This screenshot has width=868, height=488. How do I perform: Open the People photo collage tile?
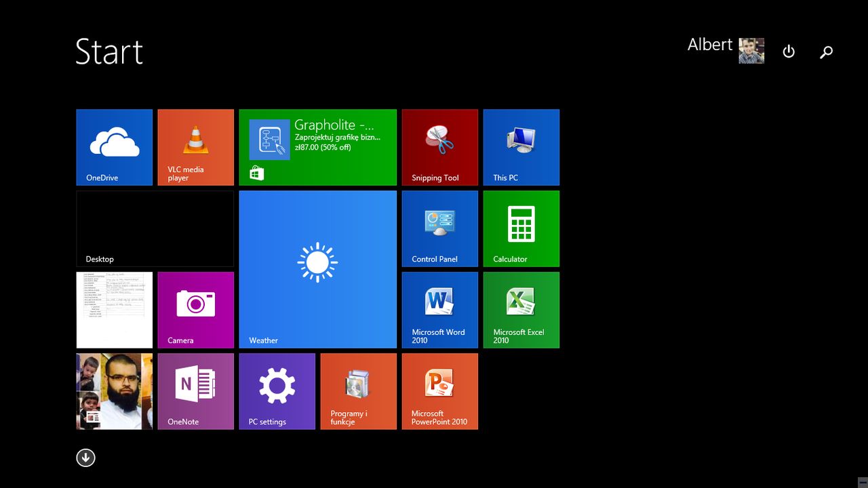(x=115, y=391)
